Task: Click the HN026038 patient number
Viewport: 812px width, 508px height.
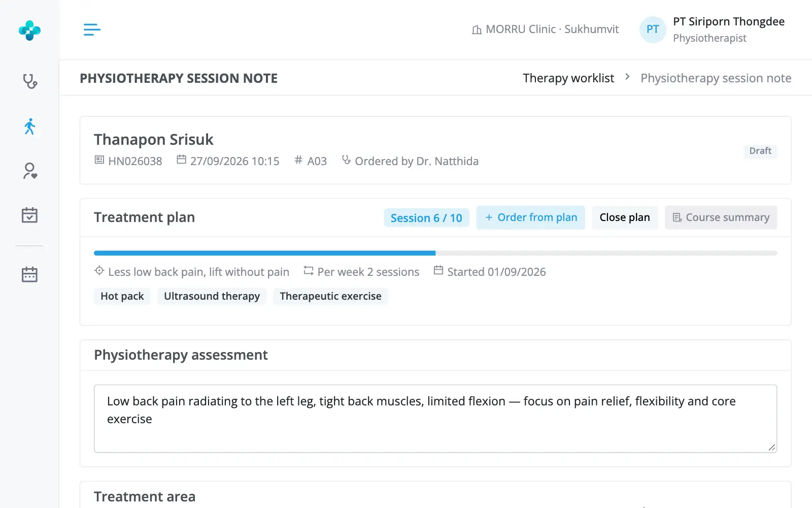Action: [135, 161]
